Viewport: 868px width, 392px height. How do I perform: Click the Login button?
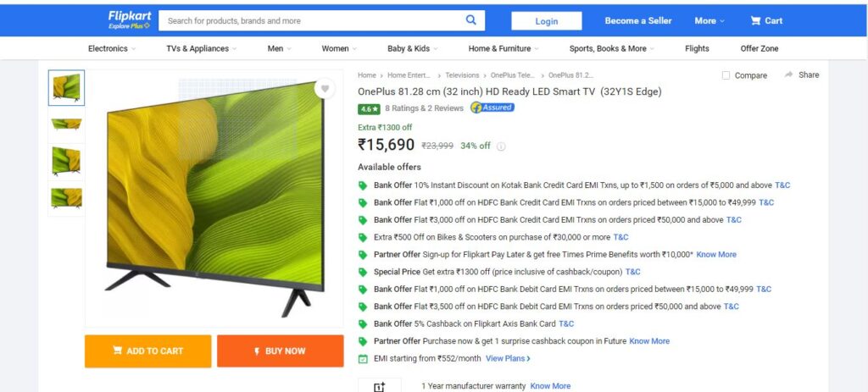tap(547, 21)
